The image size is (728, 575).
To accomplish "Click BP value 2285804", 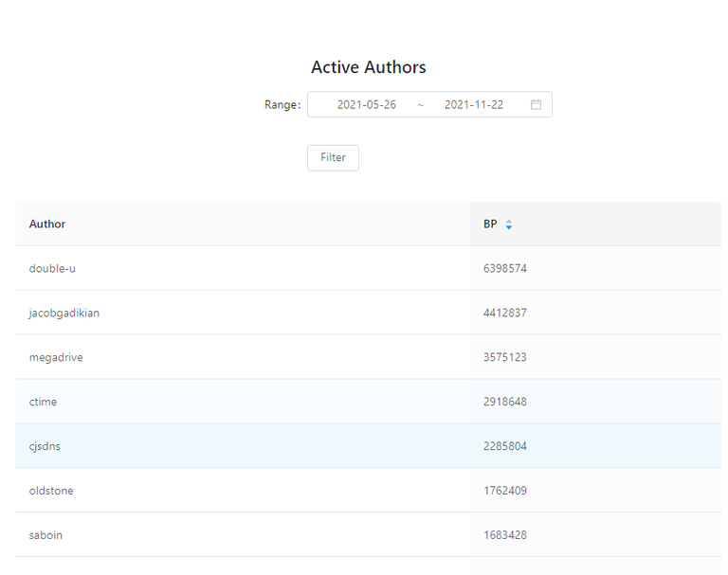I will pyautogui.click(x=505, y=446).
